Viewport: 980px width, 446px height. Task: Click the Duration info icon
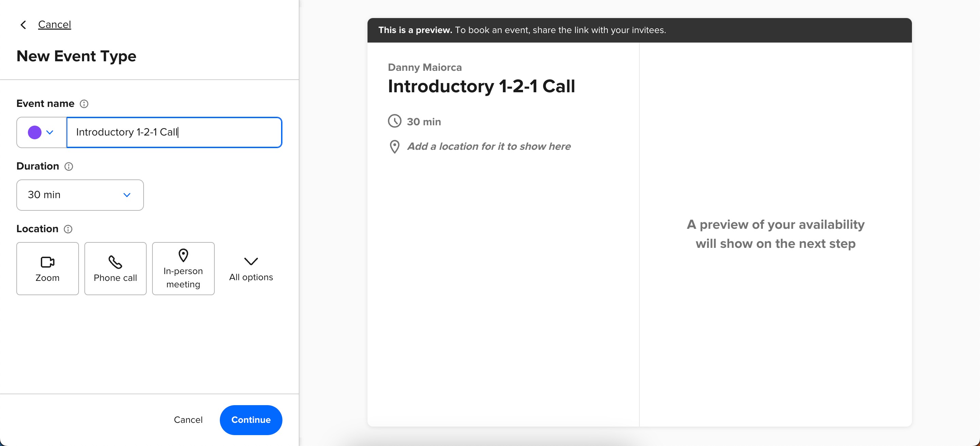point(69,167)
